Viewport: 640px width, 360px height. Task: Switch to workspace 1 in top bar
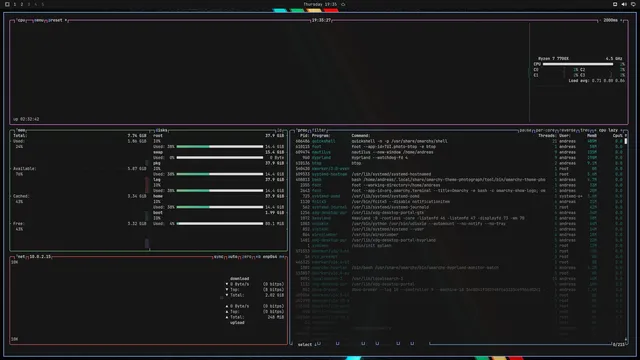(15, 4)
